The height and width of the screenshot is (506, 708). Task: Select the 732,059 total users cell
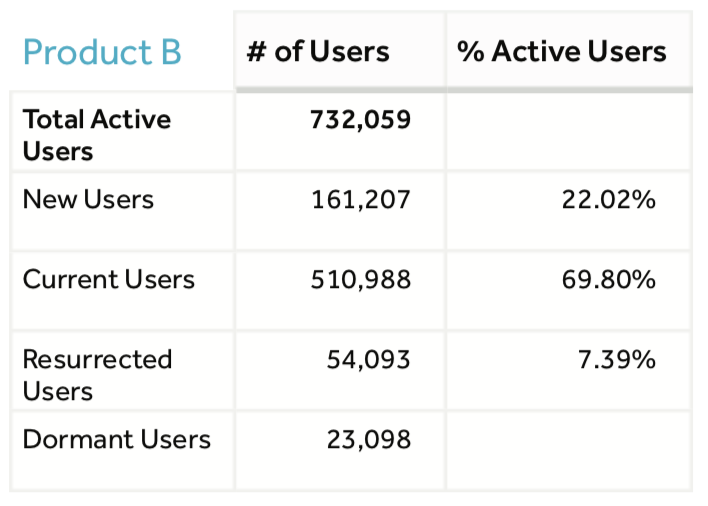click(360, 120)
